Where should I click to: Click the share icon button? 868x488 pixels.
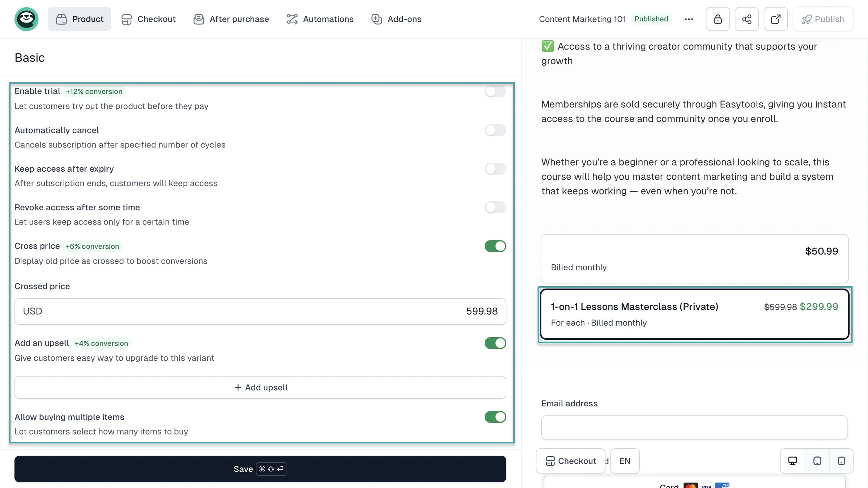coord(746,19)
